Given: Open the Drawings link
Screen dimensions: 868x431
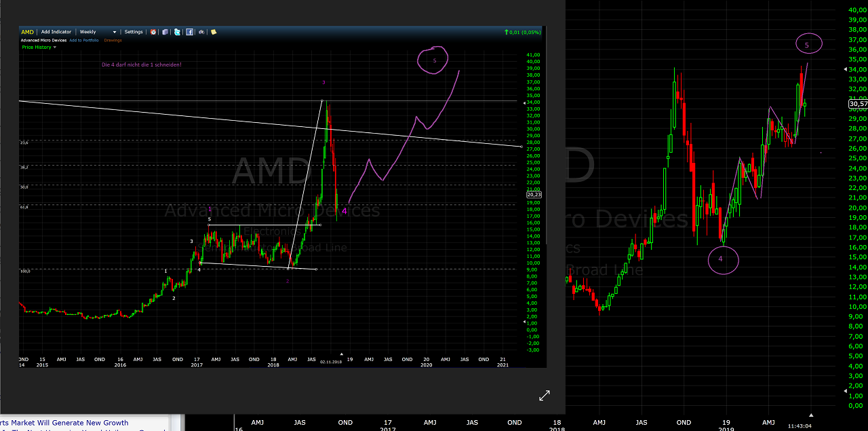Looking at the screenshot, I should pos(113,40).
